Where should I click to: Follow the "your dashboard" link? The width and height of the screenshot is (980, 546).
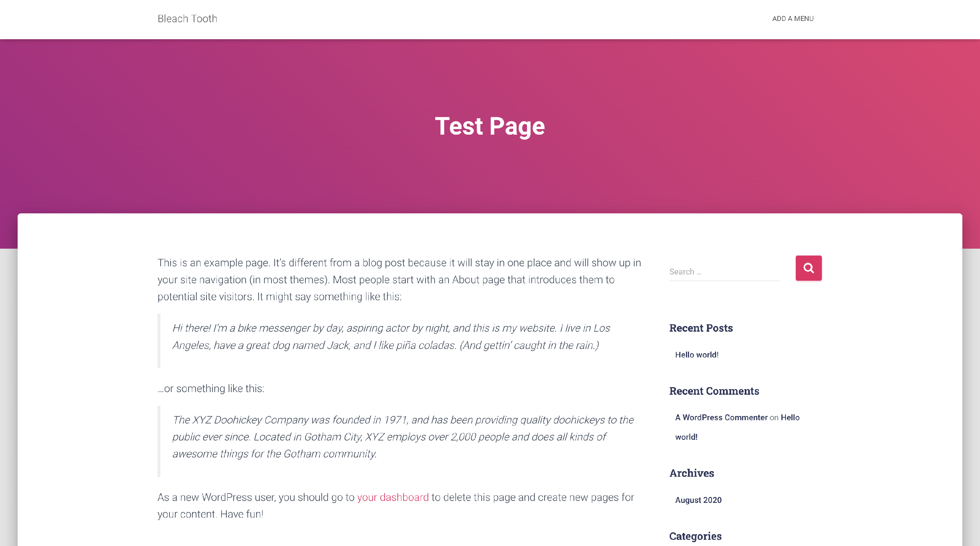click(x=393, y=497)
